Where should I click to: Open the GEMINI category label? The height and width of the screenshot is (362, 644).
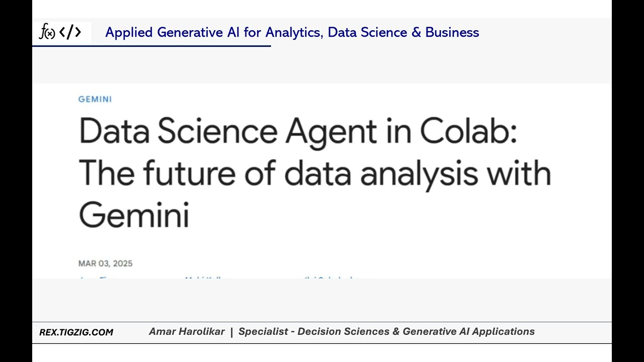[x=95, y=99]
